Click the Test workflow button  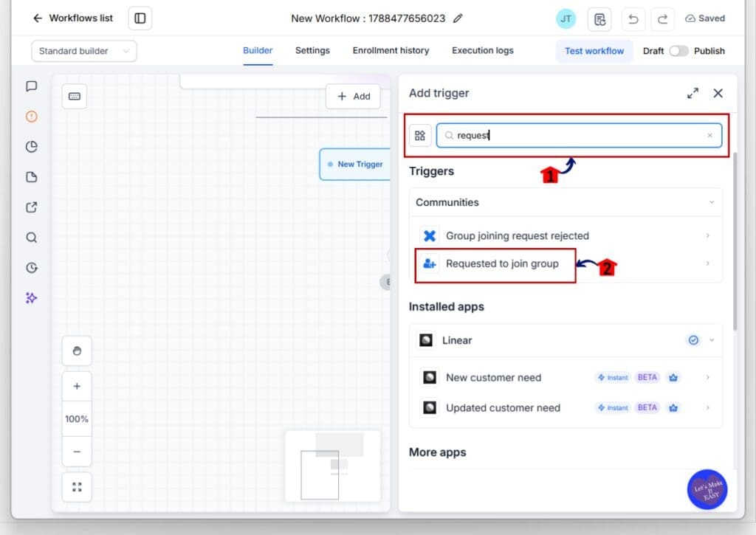click(x=594, y=51)
